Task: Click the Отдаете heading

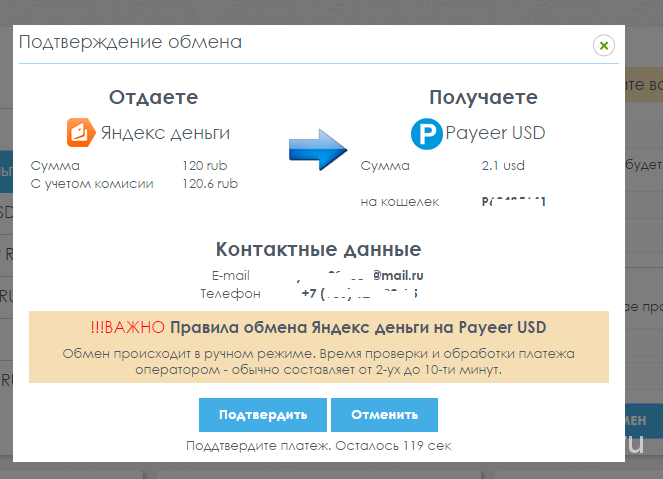Action: 153,97
